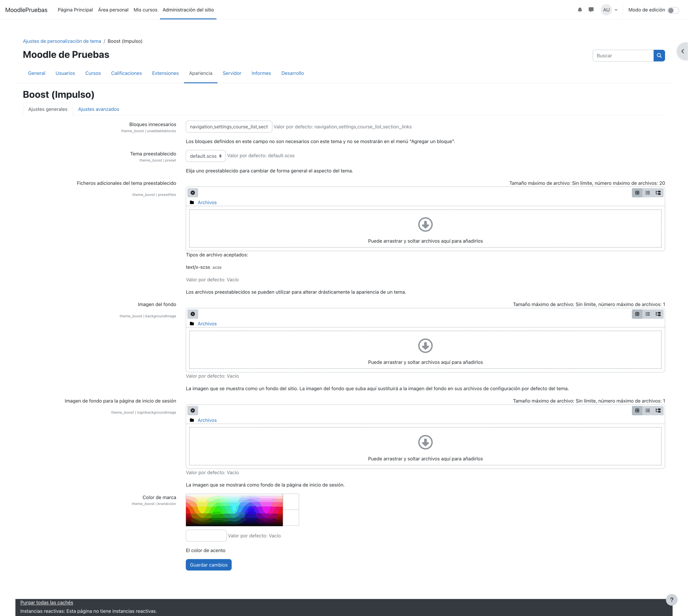Open Mis cursos in navbar
This screenshot has width=688, height=616.
145,10
